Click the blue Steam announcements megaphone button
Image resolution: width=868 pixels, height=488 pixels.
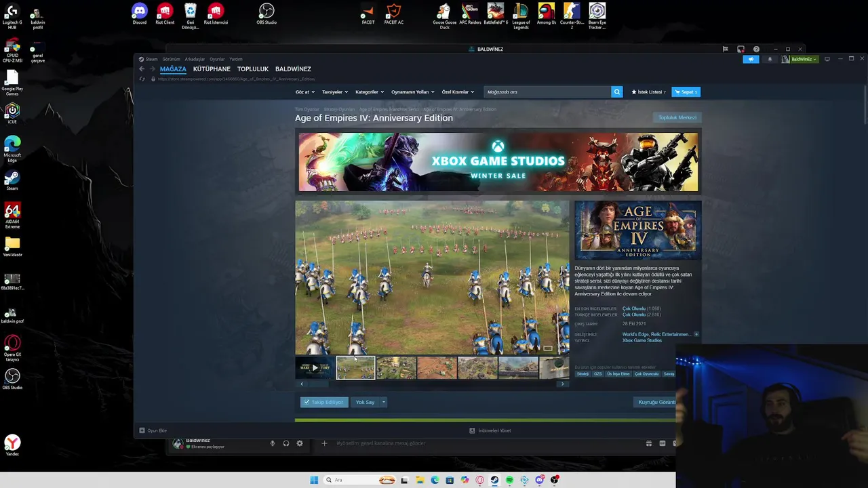point(751,59)
